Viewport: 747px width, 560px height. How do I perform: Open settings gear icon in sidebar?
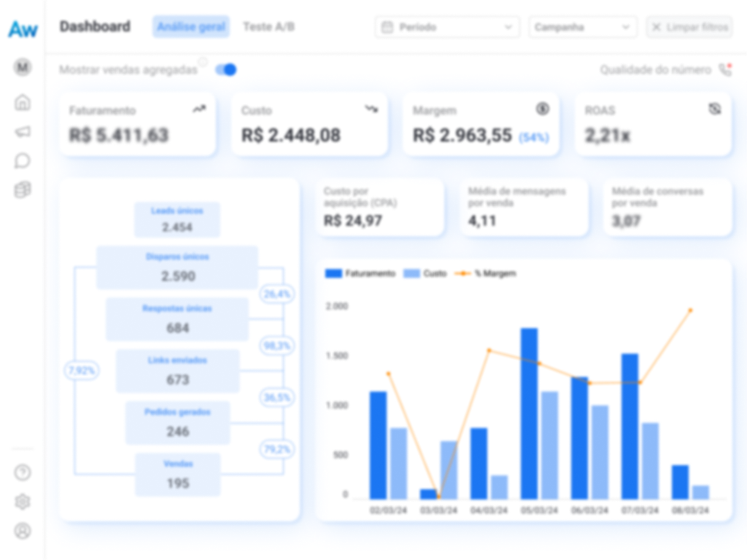point(23,502)
